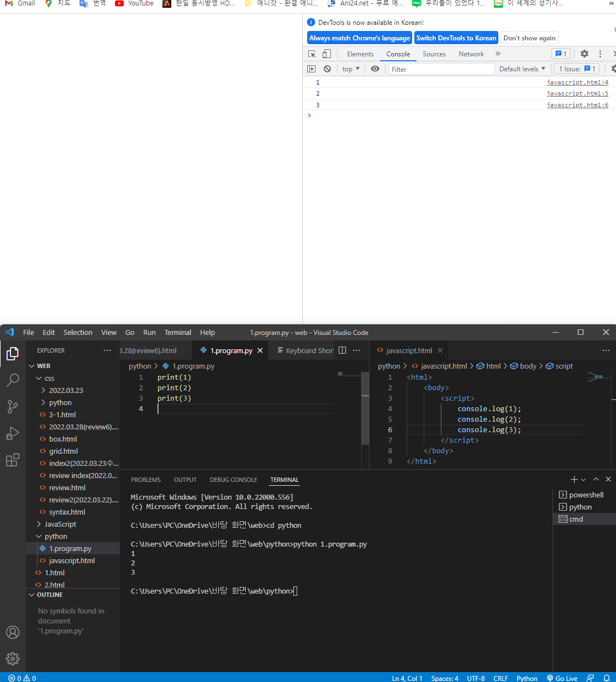Screen dimensions: 616x682
Task: Click Switch DevTools to Korean
Action: [x=456, y=38]
